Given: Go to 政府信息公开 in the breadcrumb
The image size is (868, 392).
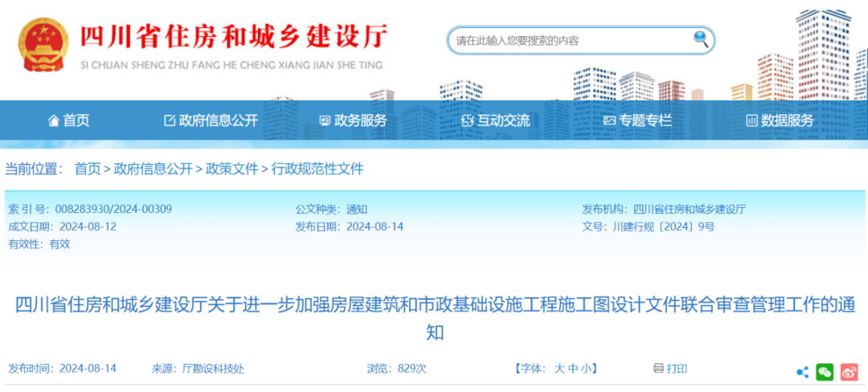Looking at the screenshot, I should [153, 169].
